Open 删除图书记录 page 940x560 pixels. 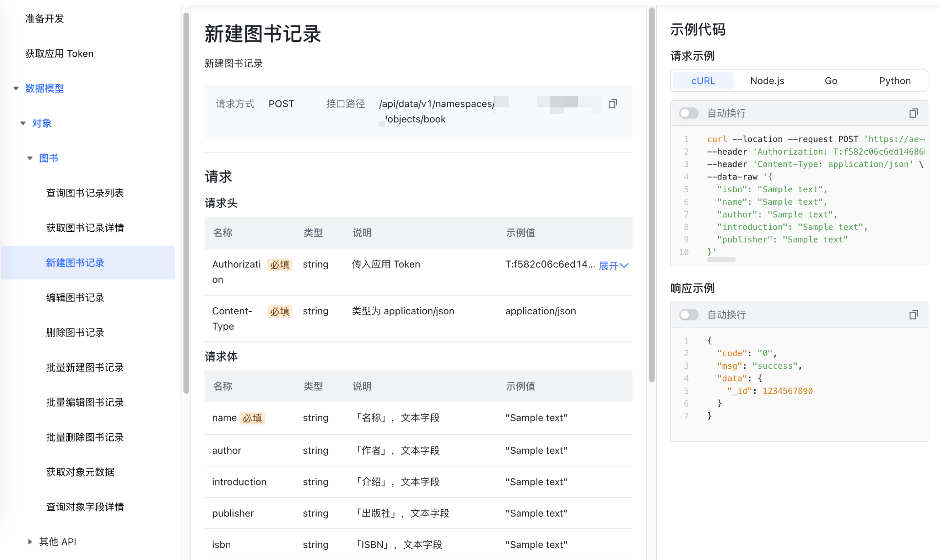pos(75,333)
